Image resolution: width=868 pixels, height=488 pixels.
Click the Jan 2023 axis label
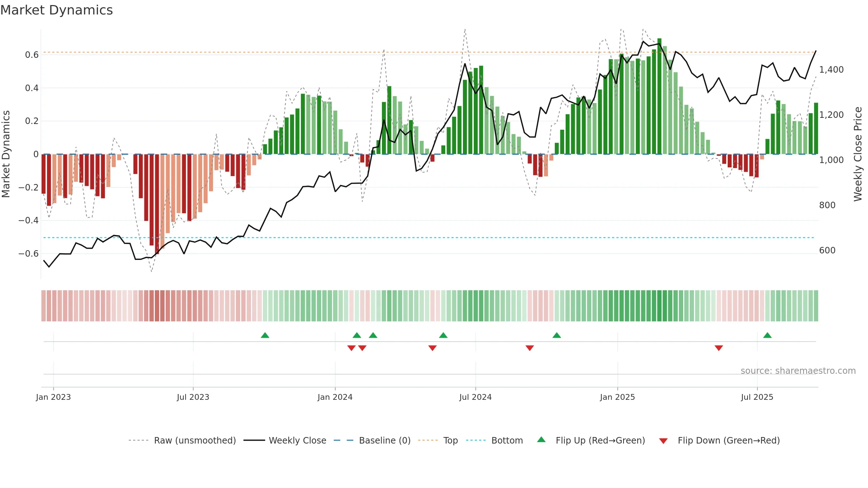54,397
